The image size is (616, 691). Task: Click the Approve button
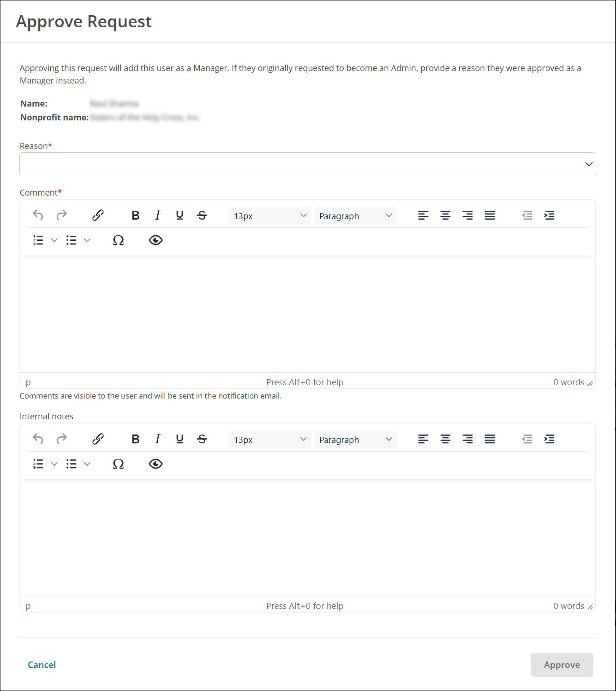[562, 665]
